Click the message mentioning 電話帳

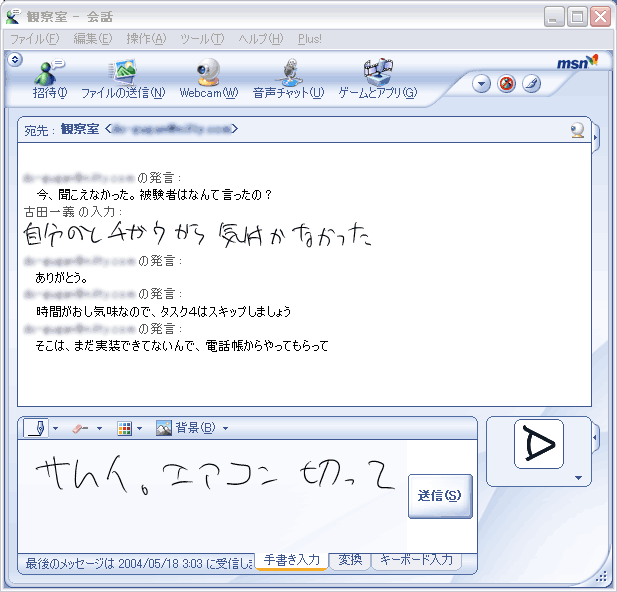pyautogui.click(x=182, y=346)
